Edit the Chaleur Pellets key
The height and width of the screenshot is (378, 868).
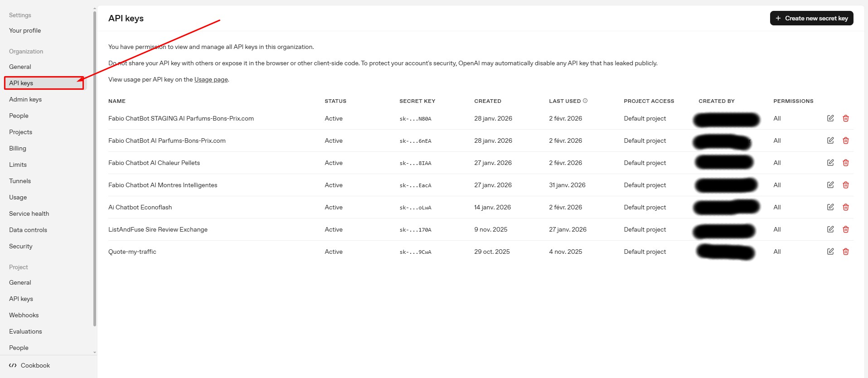coord(830,163)
